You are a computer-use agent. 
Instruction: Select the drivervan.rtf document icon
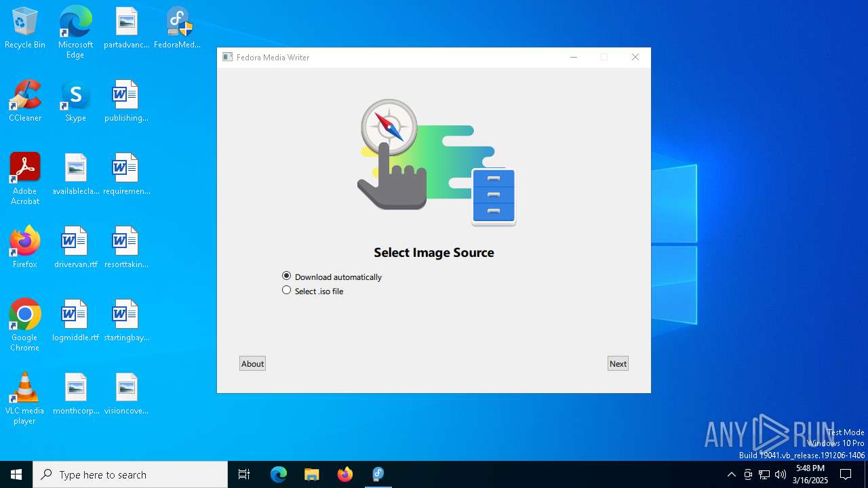tap(75, 248)
